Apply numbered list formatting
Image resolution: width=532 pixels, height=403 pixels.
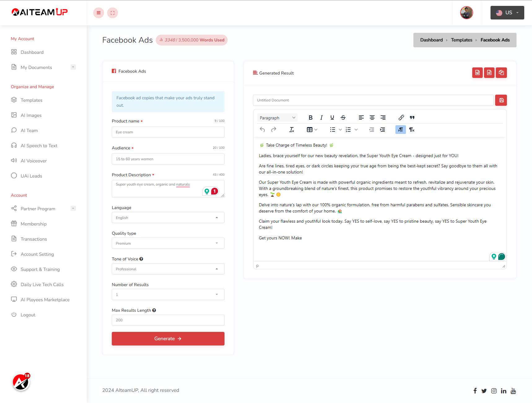click(348, 130)
